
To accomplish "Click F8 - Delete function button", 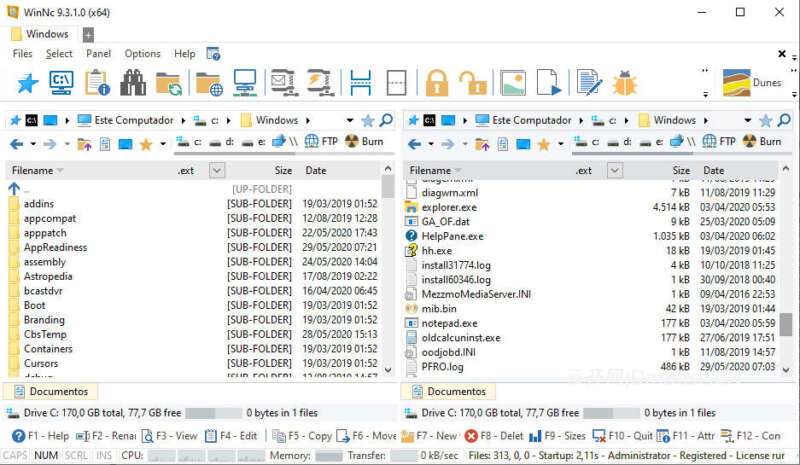I will [494, 436].
